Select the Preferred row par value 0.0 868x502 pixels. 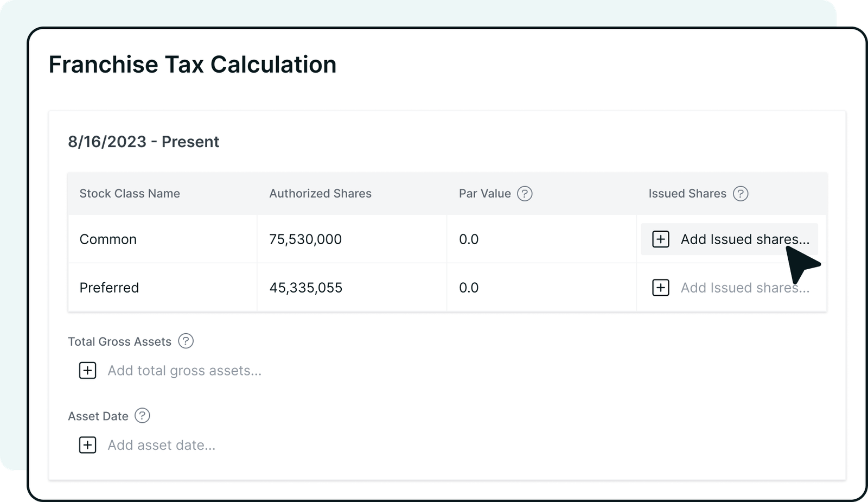pos(469,288)
